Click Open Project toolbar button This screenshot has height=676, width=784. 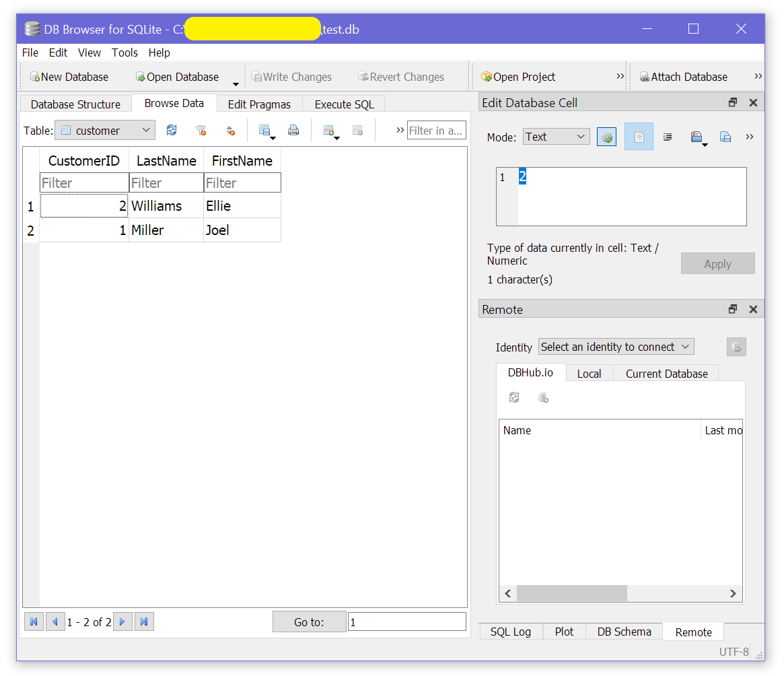tap(518, 77)
